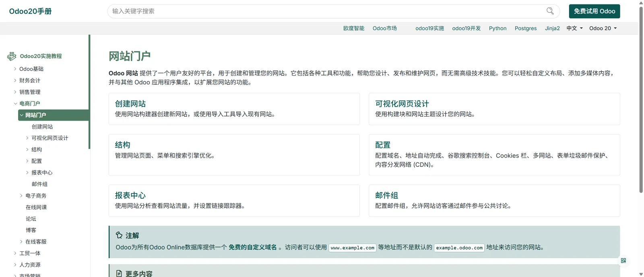Open the Jinja2 nav link
This screenshot has width=644, height=277.
[x=552, y=28]
